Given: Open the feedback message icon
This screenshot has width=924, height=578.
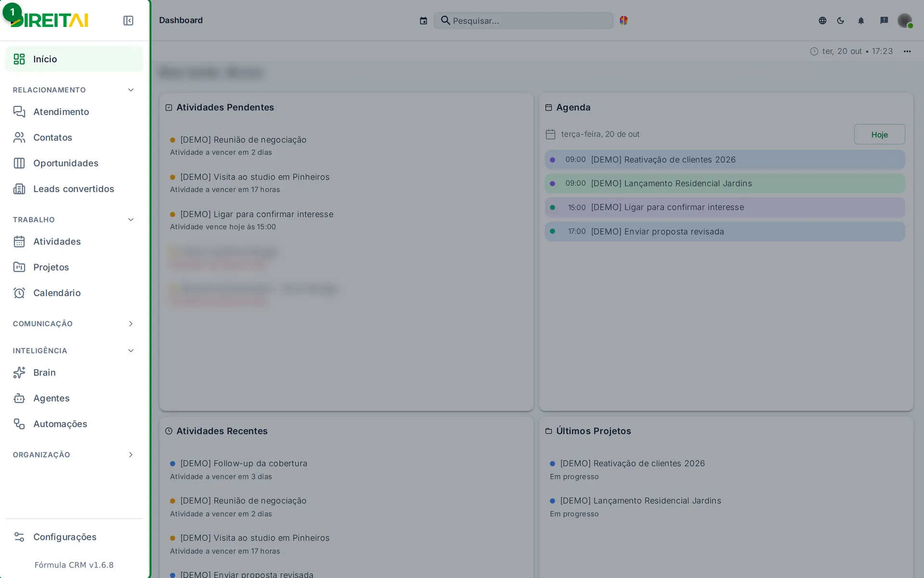Looking at the screenshot, I should pyautogui.click(x=884, y=20).
